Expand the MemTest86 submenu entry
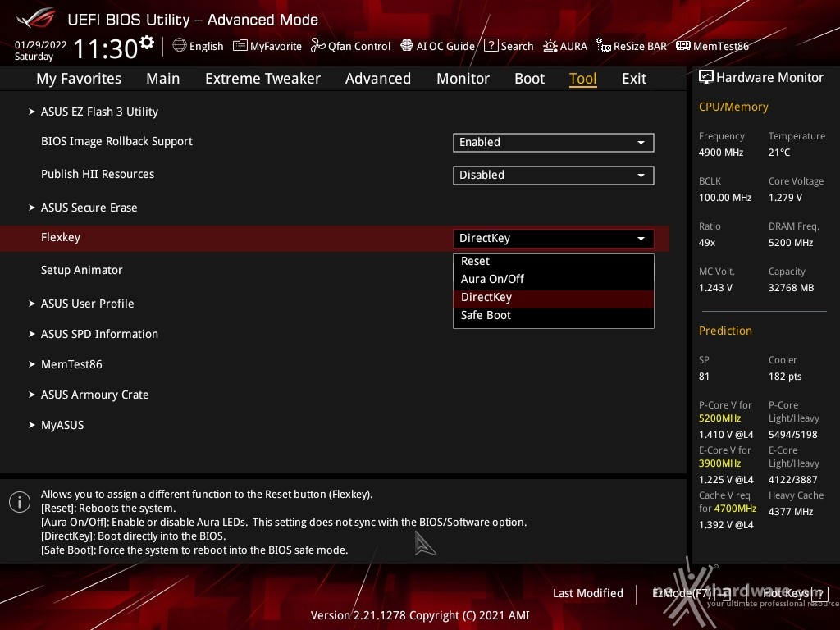This screenshot has height=630, width=840. pos(71,365)
